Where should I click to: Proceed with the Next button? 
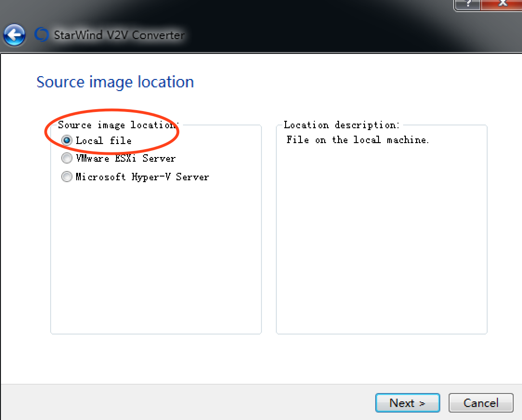[407, 403]
